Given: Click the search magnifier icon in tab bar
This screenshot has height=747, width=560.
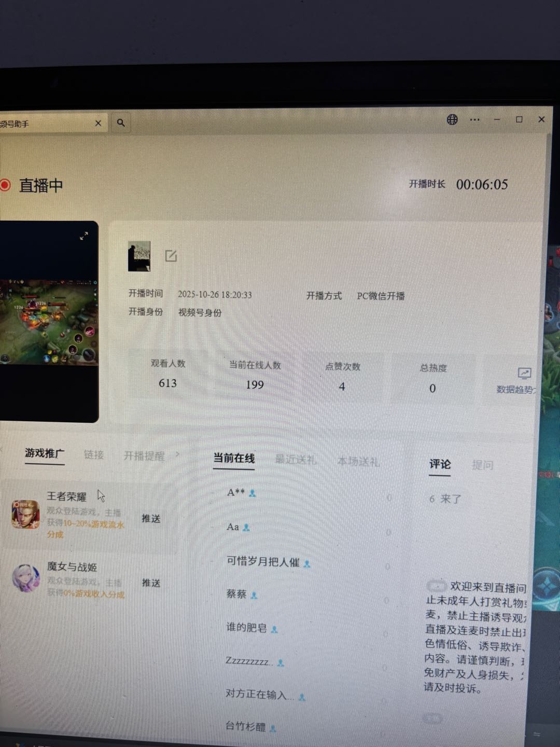Looking at the screenshot, I should pos(121,123).
